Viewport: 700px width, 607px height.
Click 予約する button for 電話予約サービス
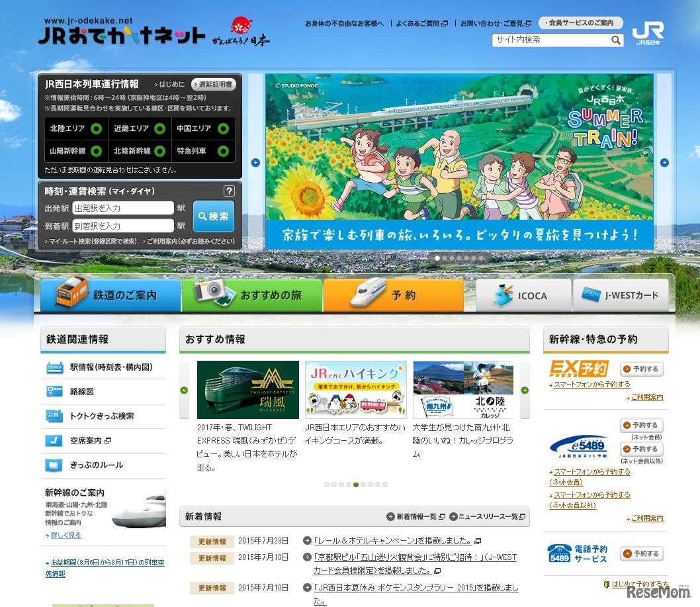(642, 553)
